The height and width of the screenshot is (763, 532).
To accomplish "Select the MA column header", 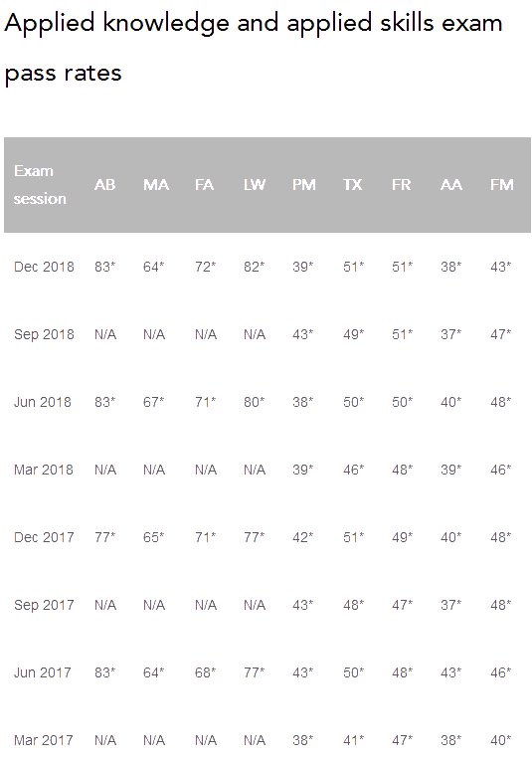I will [x=156, y=185].
